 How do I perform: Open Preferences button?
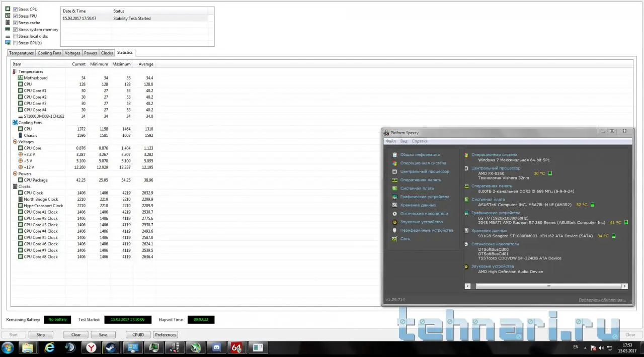click(166, 334)
